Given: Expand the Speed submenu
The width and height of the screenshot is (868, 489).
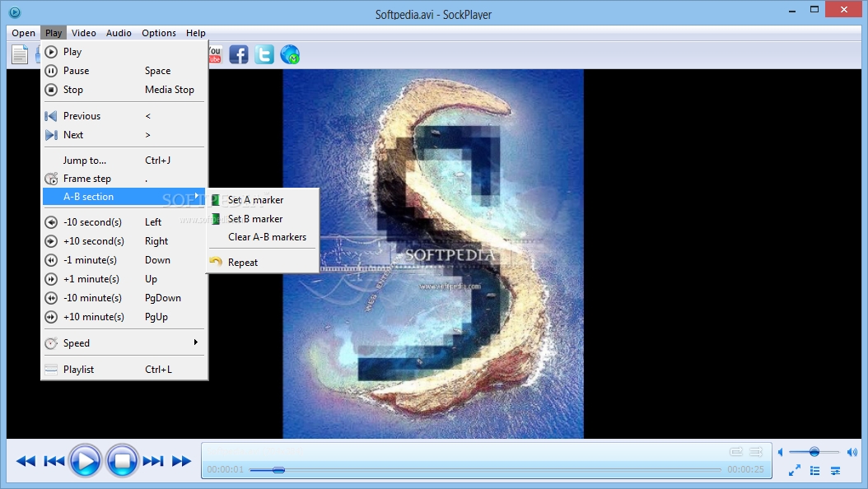Looking at the screenshot, I should (x=124, y=343).
